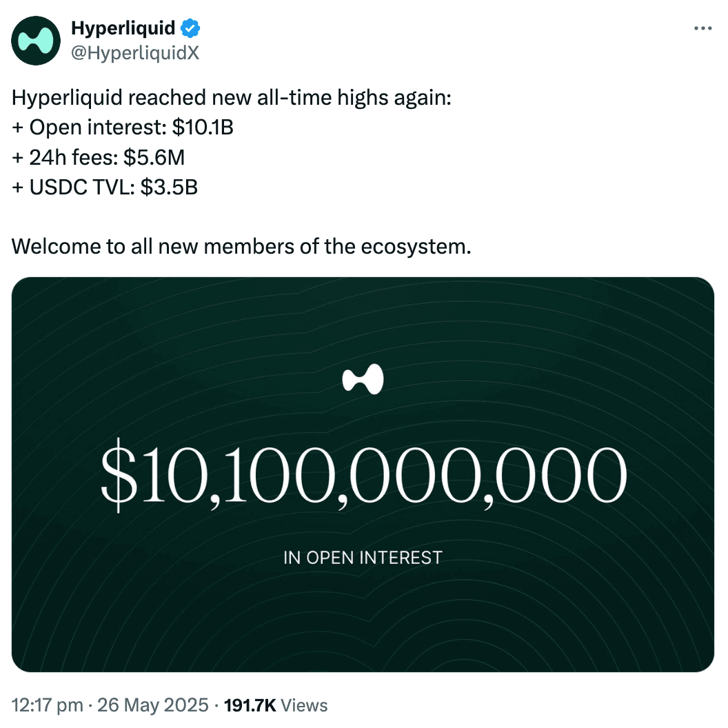Click the 191.7K view count

coord(250,705)
